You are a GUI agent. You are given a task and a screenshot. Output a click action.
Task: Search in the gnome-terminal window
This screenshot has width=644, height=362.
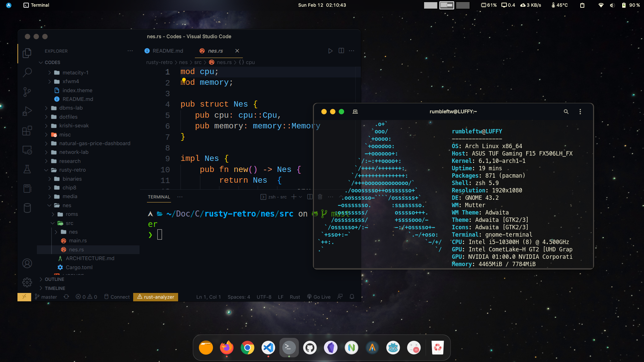566,112
